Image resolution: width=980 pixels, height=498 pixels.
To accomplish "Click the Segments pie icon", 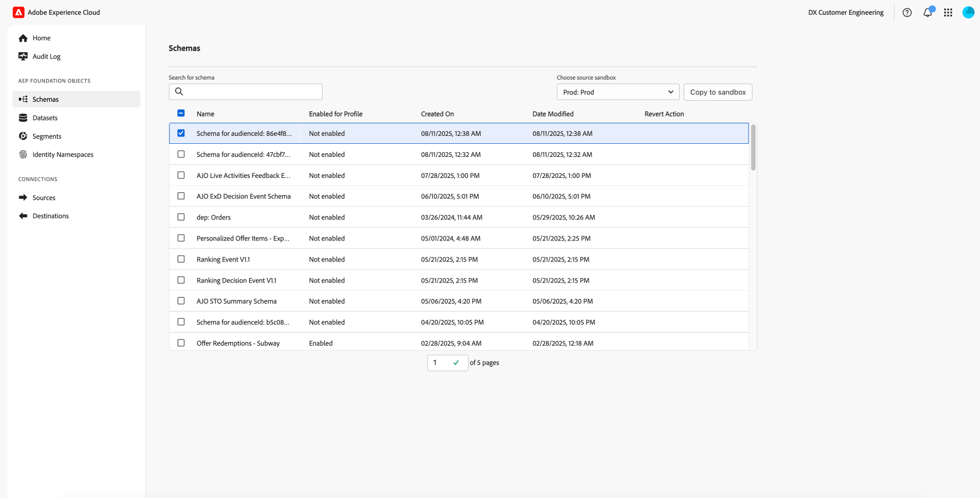I will (x=23, y=136).
